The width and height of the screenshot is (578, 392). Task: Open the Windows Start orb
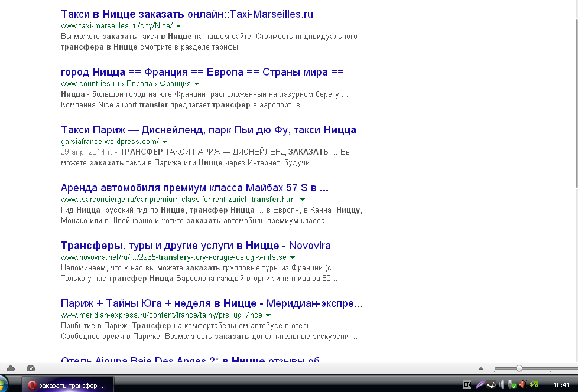pyautogui.click(x=3, y=384)
